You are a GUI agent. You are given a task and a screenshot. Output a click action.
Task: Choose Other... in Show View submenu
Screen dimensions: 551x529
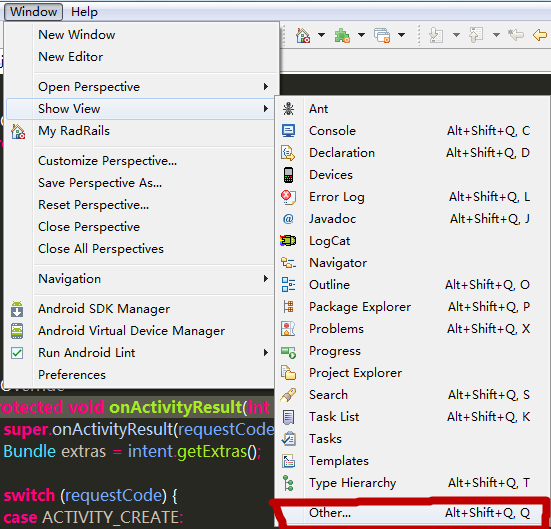point(410,513)
